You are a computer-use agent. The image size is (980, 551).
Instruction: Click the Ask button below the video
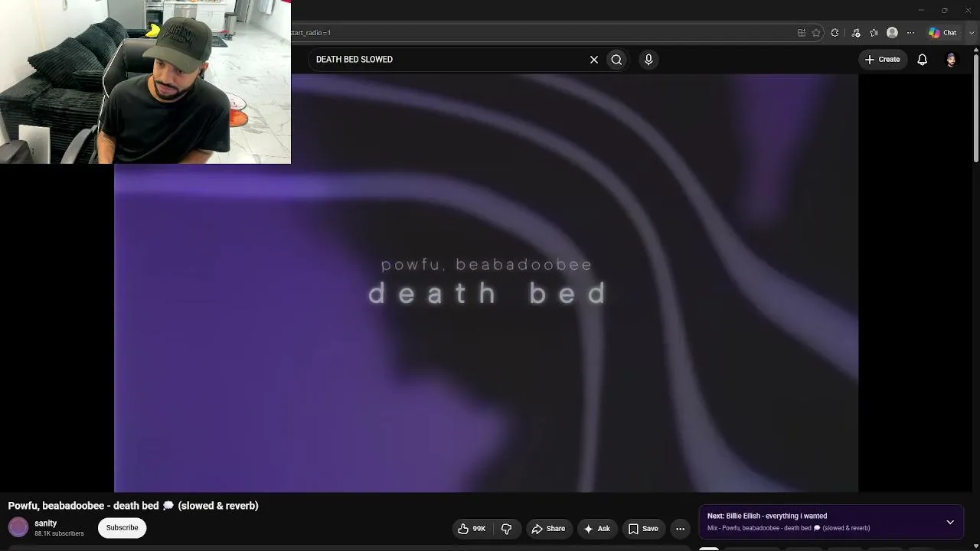(x=596, y=529)
